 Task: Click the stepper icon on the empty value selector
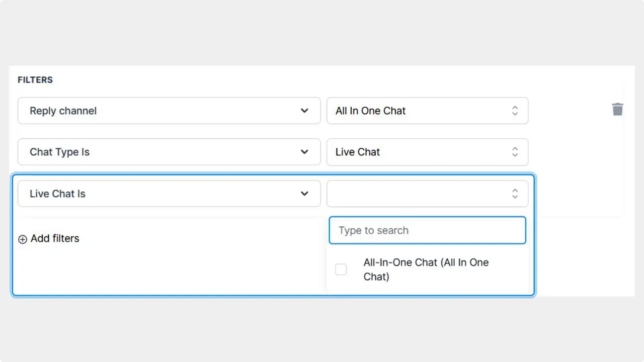[x=515, y=194]
